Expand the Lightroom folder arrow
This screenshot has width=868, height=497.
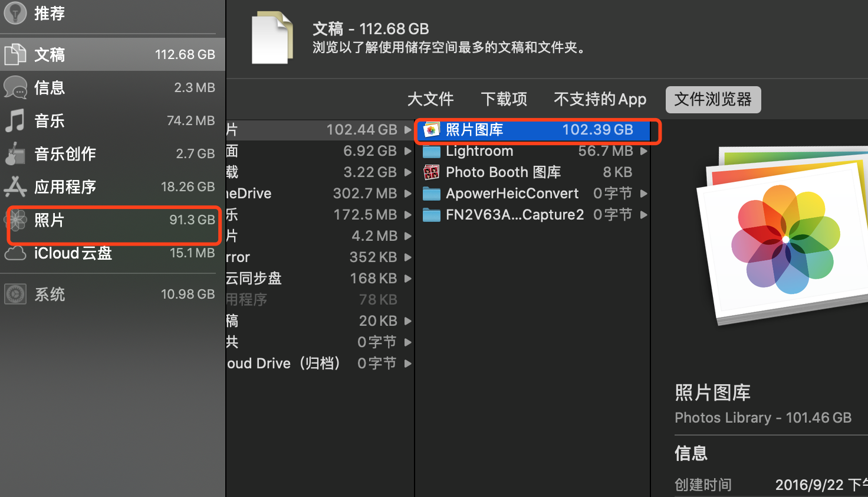pos(644,151)
